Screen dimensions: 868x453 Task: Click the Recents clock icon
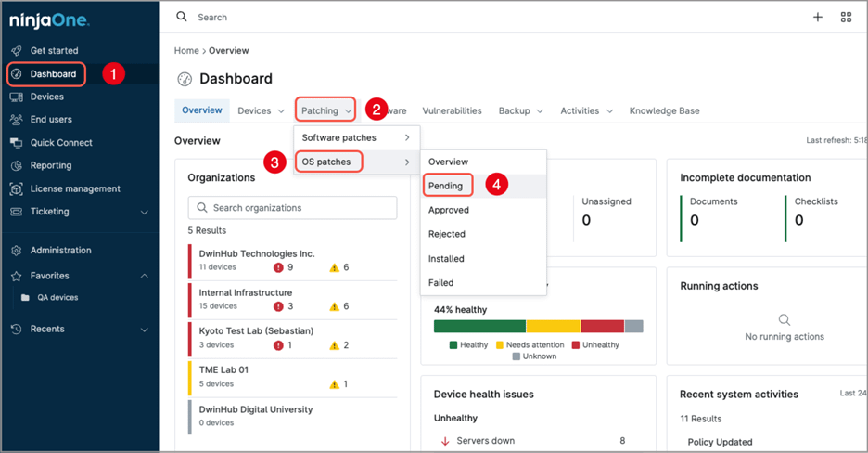(17, 329)
